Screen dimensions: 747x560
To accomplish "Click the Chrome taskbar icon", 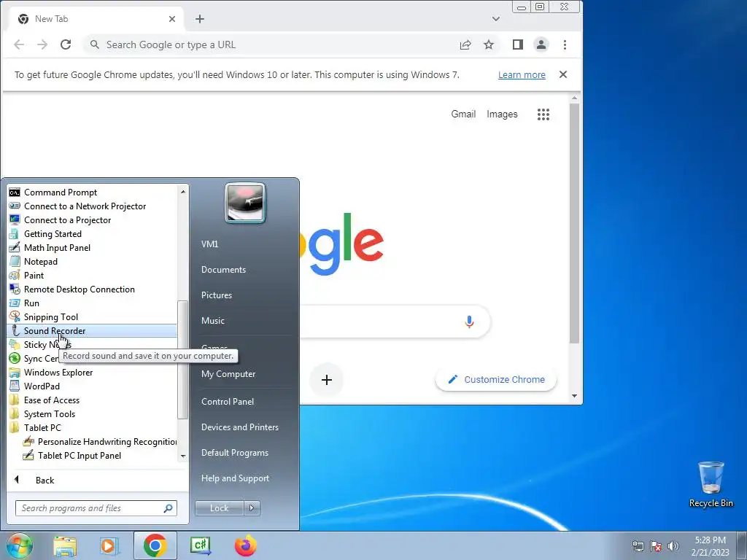I will (155, 545).
